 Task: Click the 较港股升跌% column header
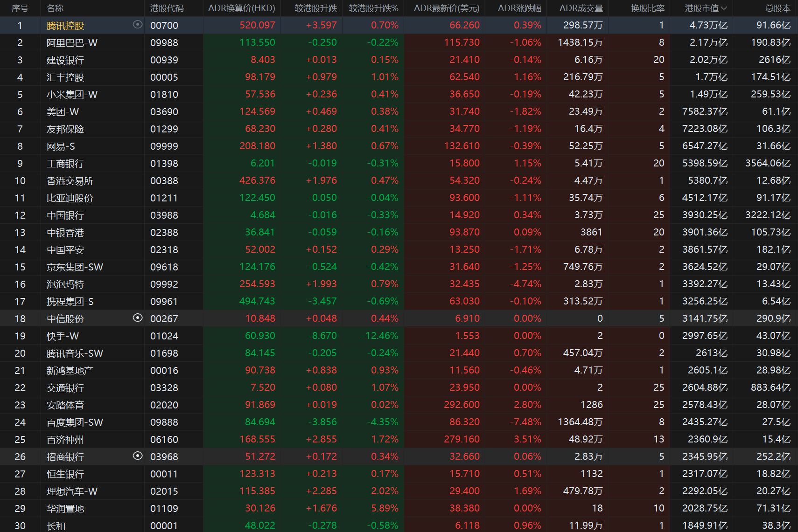coord(373,8)
